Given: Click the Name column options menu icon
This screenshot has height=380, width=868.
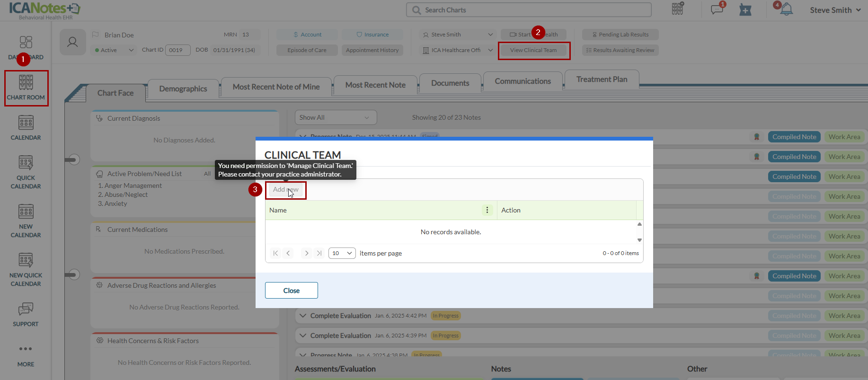Looking at the screenshot, I should [487, 210].
